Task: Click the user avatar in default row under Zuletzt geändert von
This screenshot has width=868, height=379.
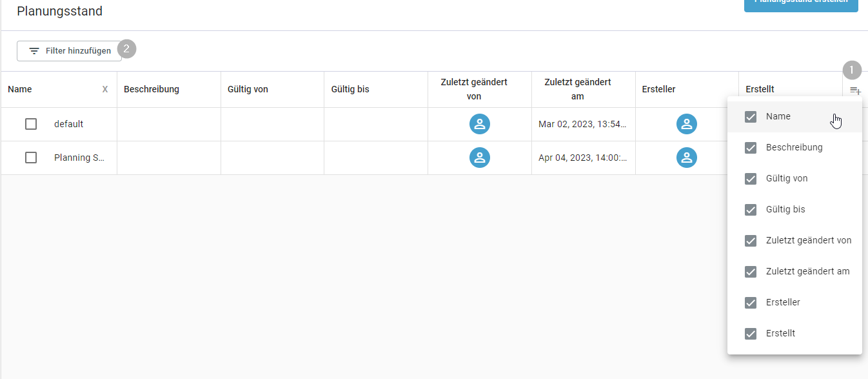Action: tap(480, 124)
